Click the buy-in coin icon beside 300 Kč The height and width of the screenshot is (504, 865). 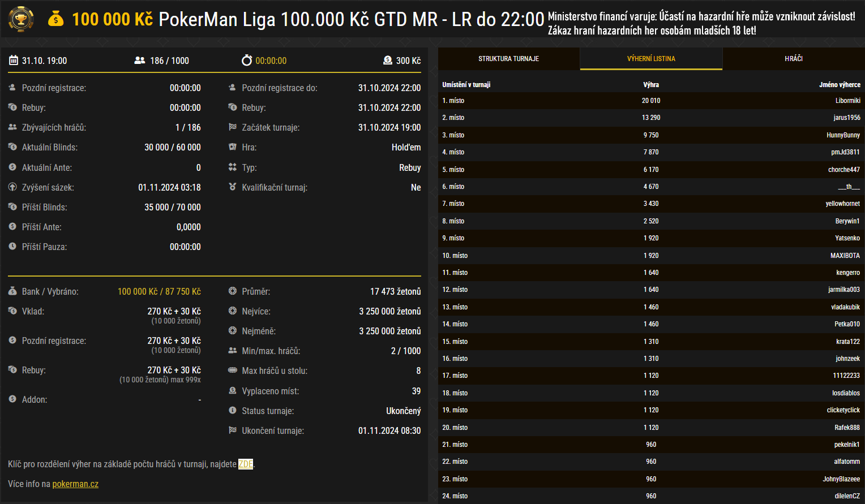tap(388, 60)
